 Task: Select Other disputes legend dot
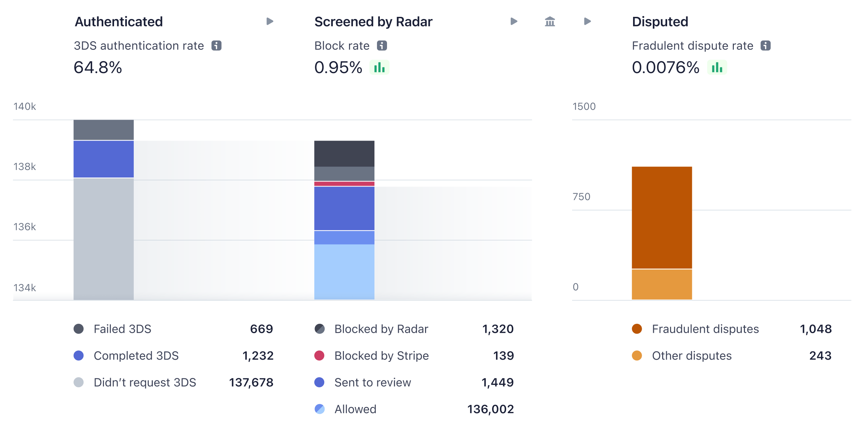click(637, 356)
